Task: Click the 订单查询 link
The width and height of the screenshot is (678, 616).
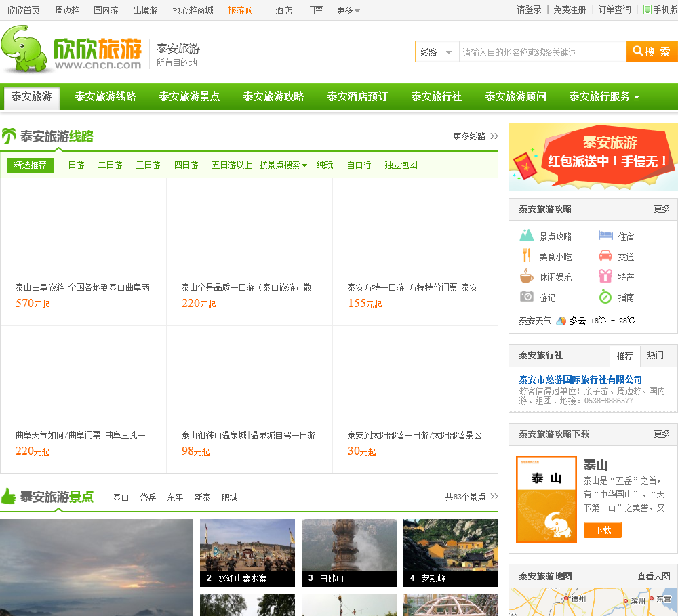Action: pos(614,10)
